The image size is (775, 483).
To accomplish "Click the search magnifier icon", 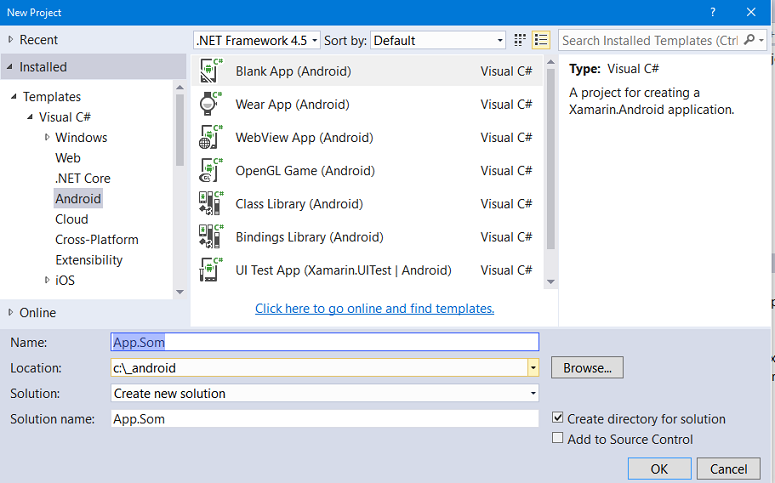I will (x=749, y=40).
